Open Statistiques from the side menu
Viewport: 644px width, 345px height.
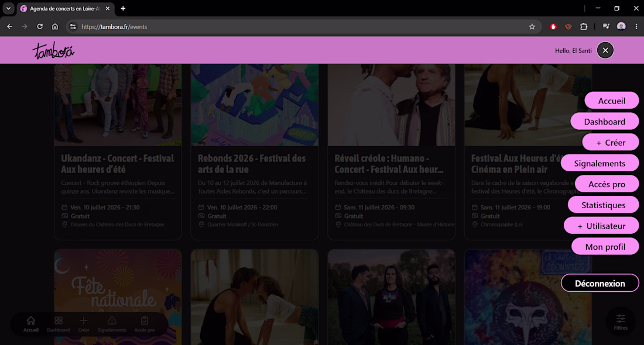(x=604, y=205)
